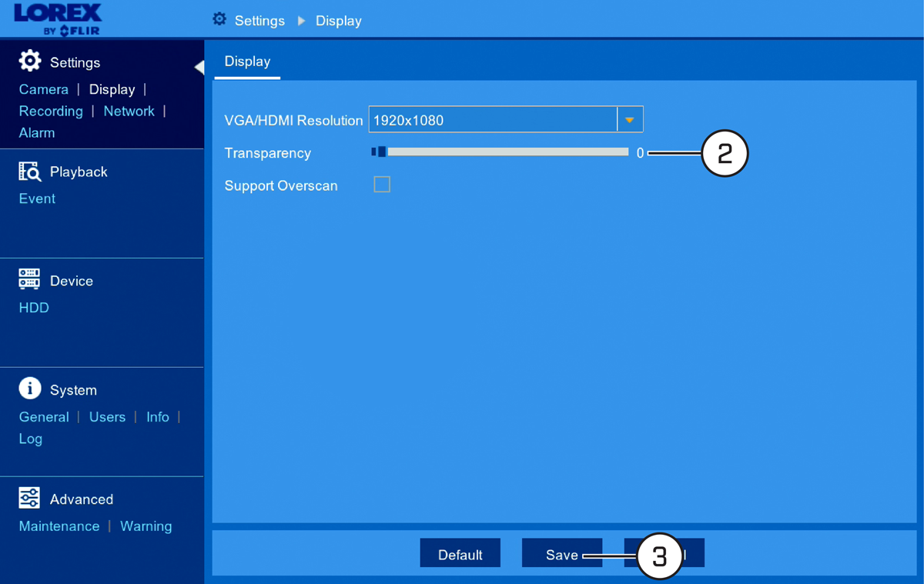Click the Playback film search icon
Viewport: 924px width, 584px height.
coord(29,171)
